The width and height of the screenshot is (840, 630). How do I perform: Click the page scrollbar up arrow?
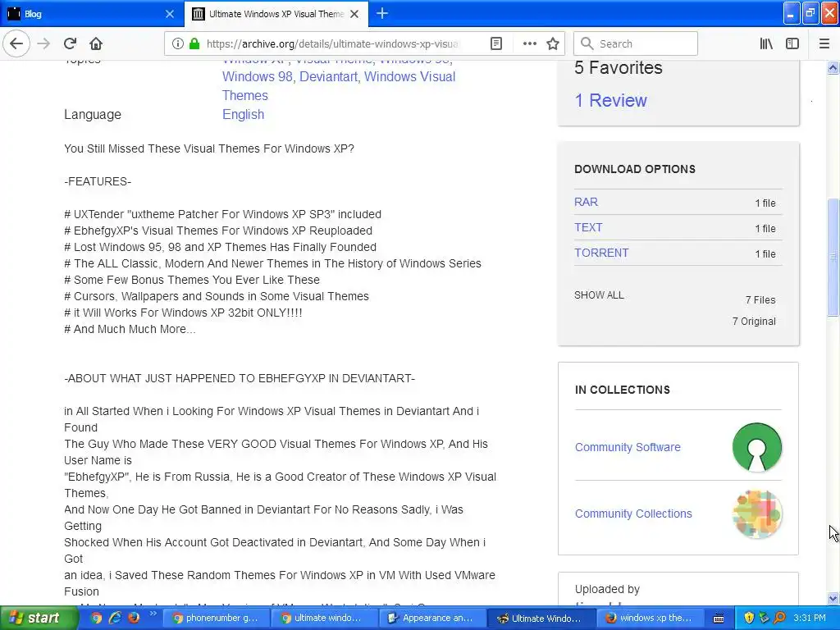point(833,67)
